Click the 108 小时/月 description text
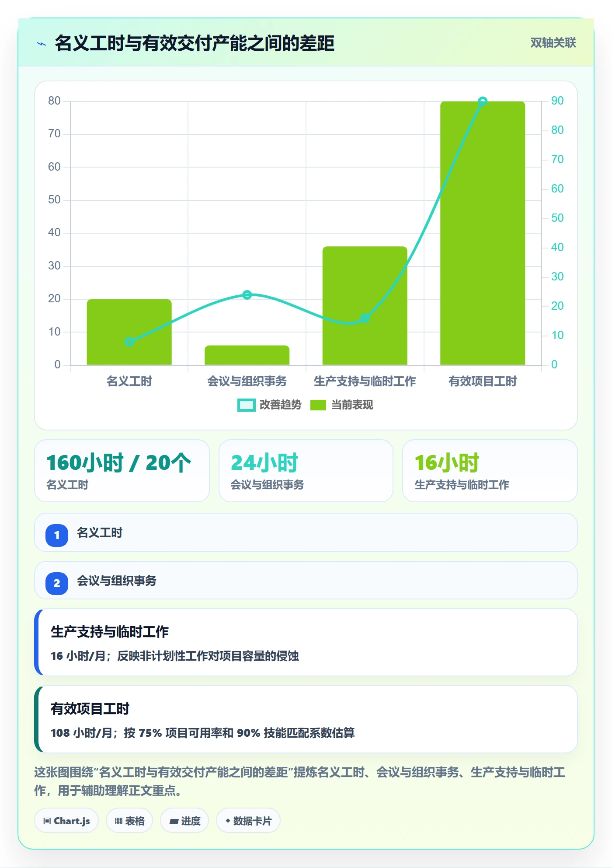Image resolution: width=612 pixels, height=868 pixels. pyautogui.click(x=203, y=733)
